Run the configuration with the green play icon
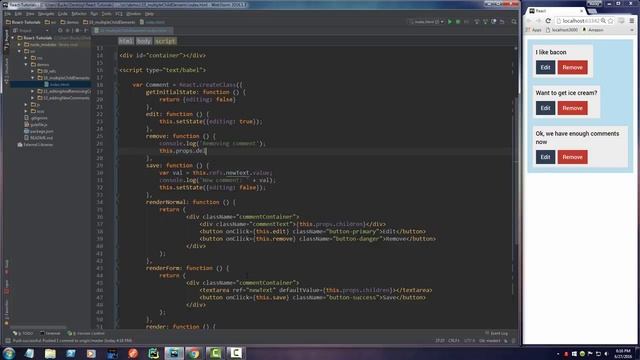The height and width of the screenshot is (360, 640). click(450, 22)
